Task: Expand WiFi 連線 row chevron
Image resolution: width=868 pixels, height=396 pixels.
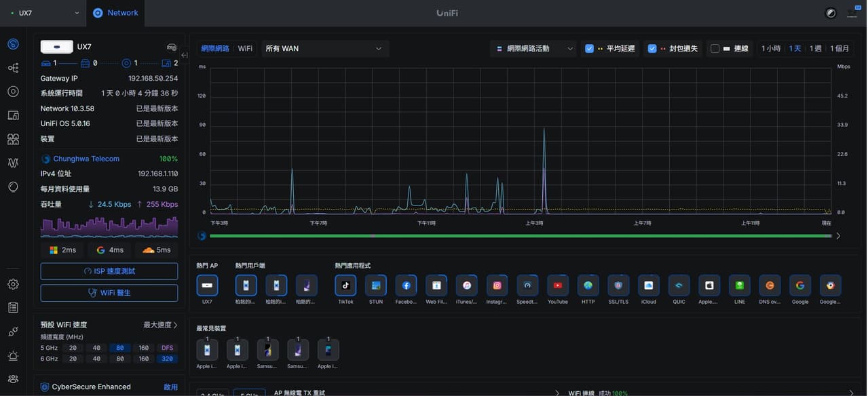Action: (x=852, y=393)
